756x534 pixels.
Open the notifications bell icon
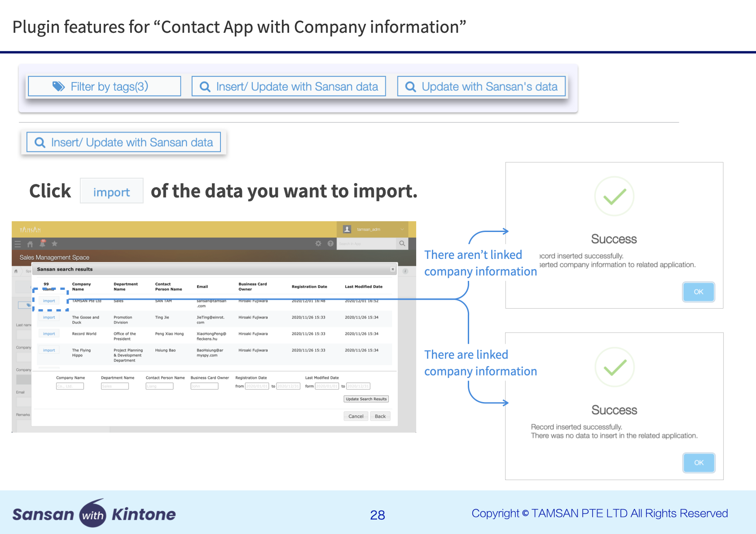pos(43,244)
